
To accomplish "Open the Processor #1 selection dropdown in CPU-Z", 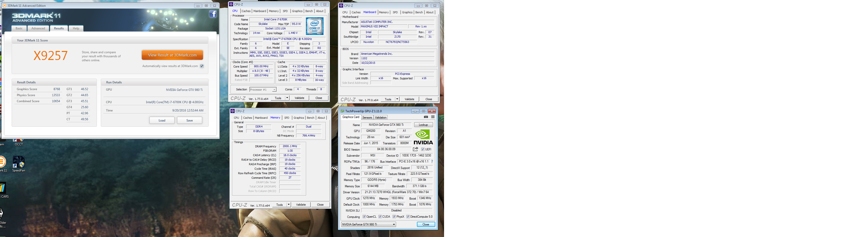I will click(263, 90).
